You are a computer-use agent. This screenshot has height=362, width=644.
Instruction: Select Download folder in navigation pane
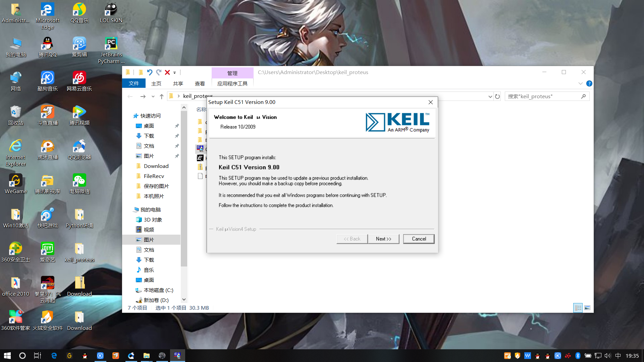click(x=156, y=166)
